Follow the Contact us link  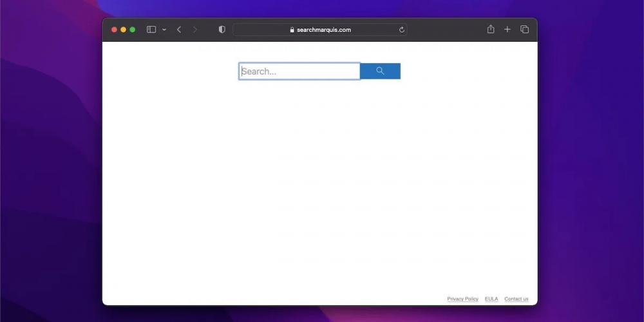pyautogui.click(x=516, y=299)
